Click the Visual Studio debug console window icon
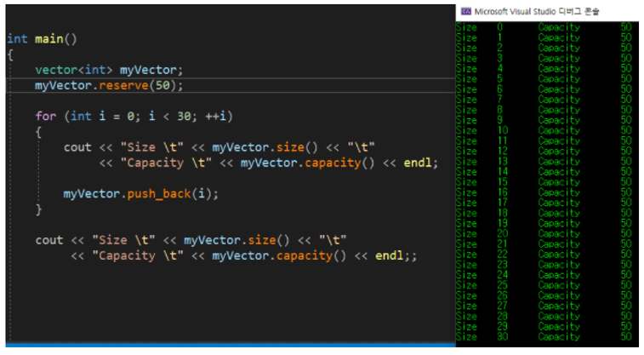 (465, 12)
